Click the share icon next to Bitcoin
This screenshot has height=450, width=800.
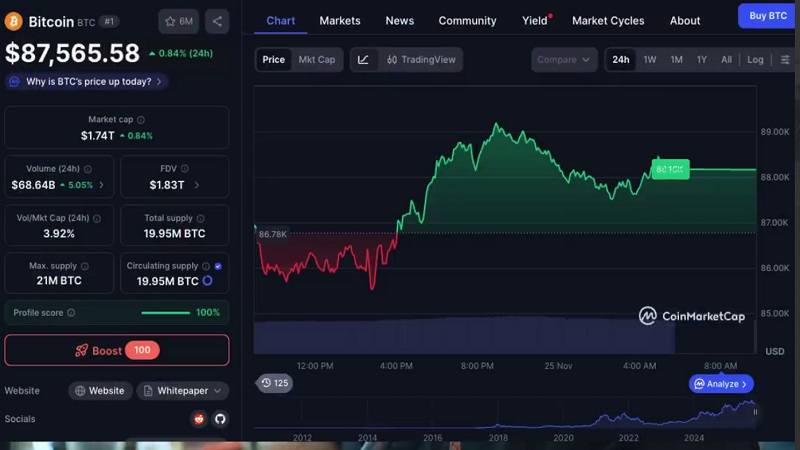coord(217,21)
